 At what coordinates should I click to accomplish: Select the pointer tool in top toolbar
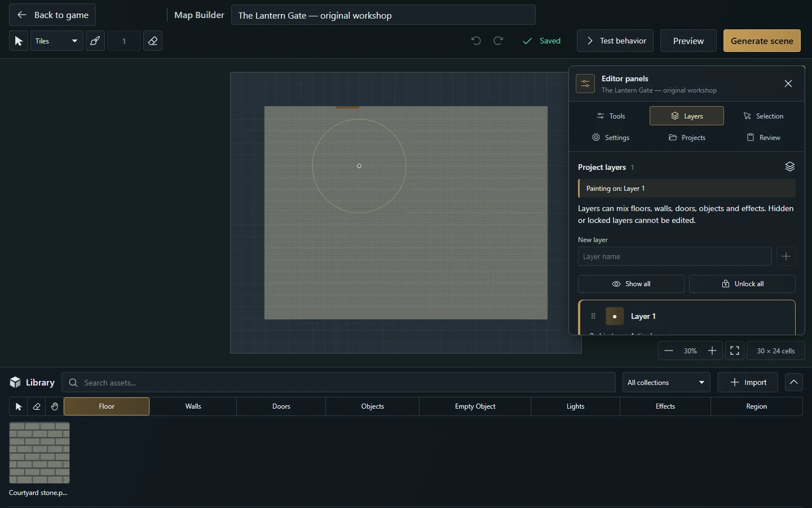(x=19, y=41)
